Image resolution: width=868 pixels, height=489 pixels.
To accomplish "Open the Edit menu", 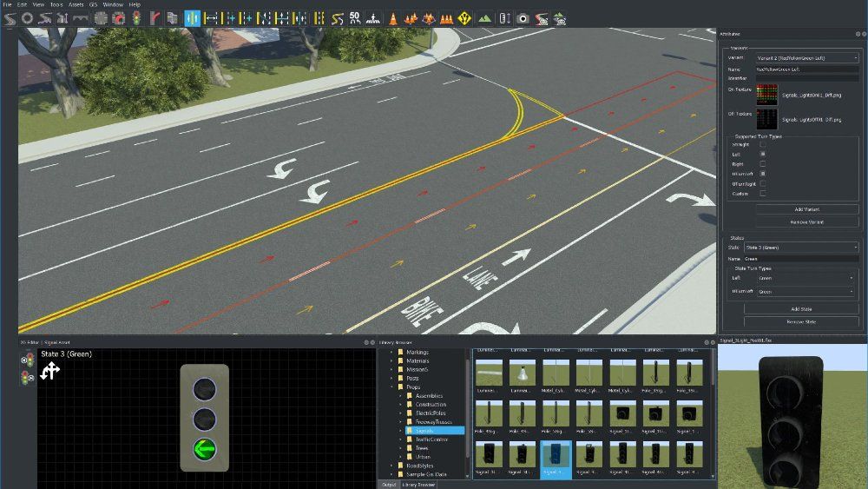I will tap(23, 4).
